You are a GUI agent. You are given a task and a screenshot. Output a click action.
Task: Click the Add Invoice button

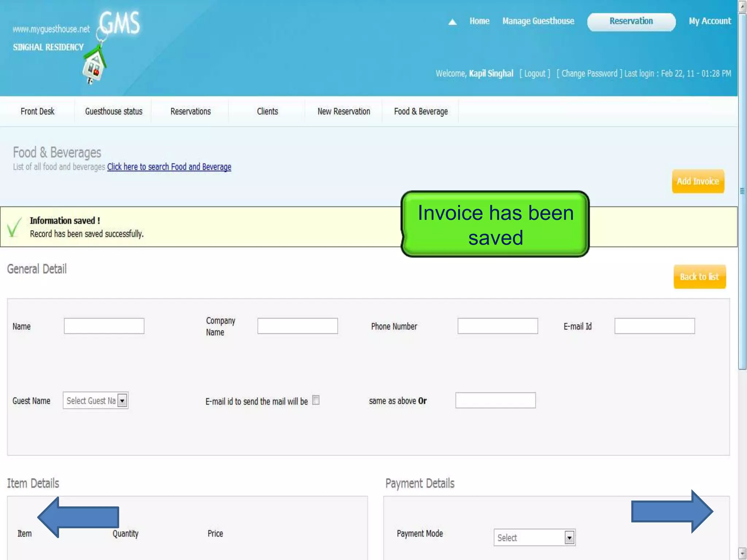(698, 181)
